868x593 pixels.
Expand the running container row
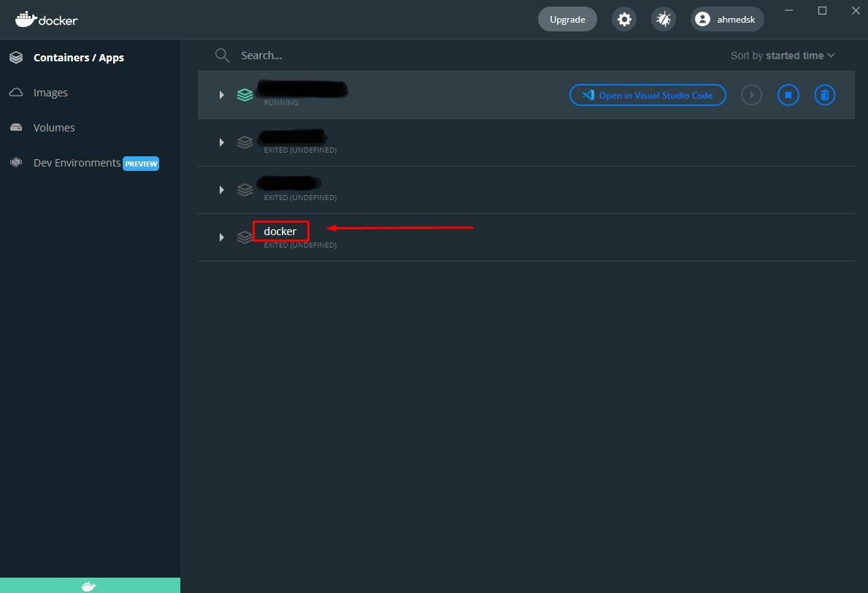tap(221, 95)
